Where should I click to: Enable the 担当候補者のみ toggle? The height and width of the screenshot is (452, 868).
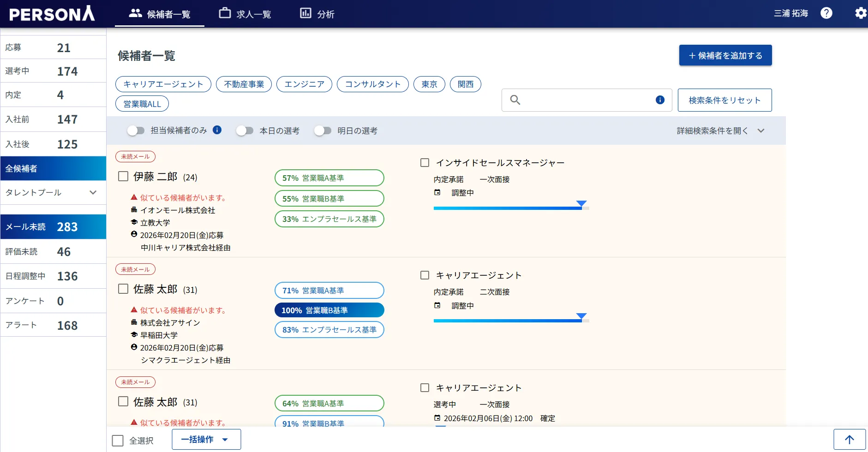click(x=137, y=131)
